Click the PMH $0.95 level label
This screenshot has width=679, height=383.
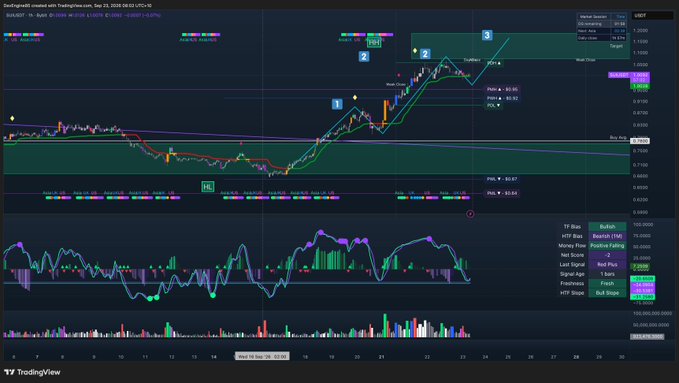[x=502, y=89]
